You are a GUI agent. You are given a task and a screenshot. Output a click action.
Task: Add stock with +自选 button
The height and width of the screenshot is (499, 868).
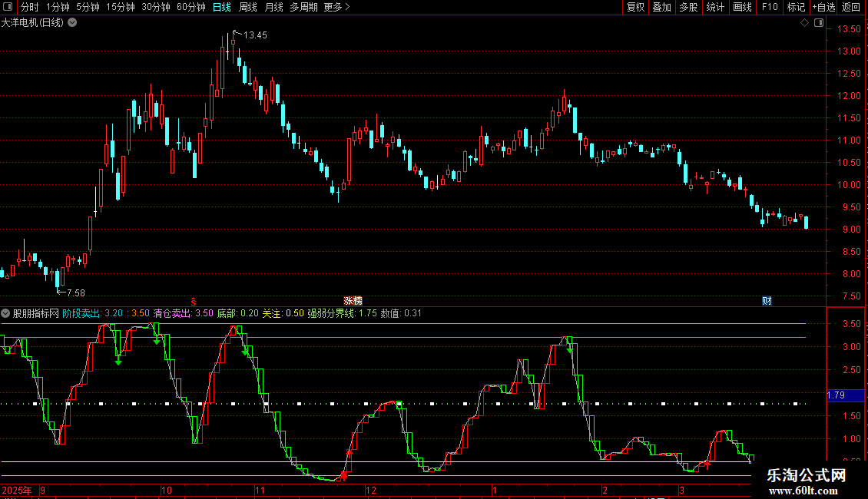823,7
